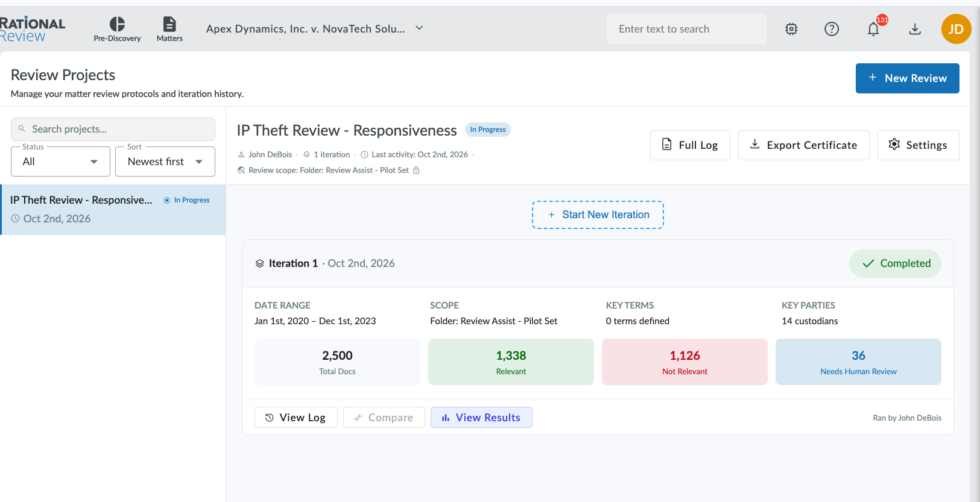This screenshot has width=980, height=502.
Task: Click the Compare button
Action: [384, 418]
